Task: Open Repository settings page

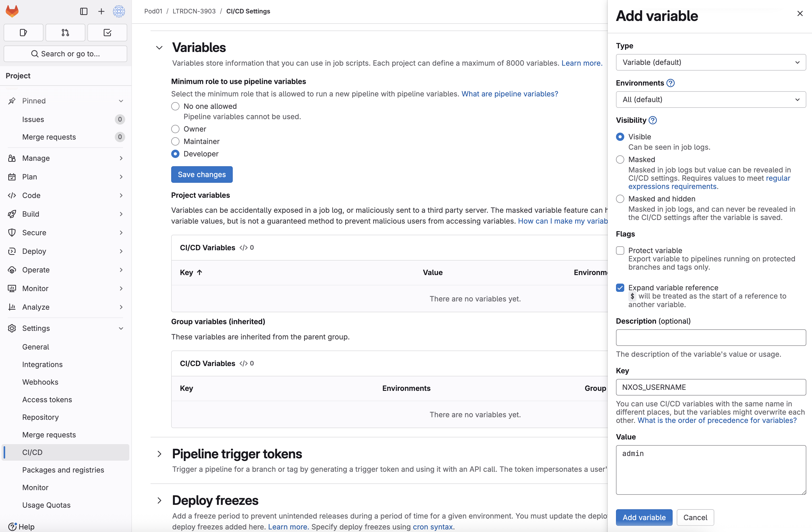Action: point(40,417)
